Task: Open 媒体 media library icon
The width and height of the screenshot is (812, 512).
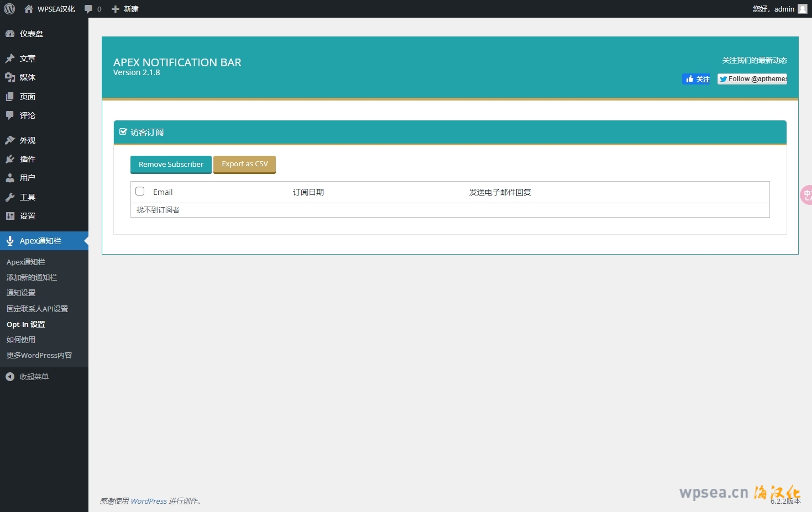Action: tap(10, 77)
